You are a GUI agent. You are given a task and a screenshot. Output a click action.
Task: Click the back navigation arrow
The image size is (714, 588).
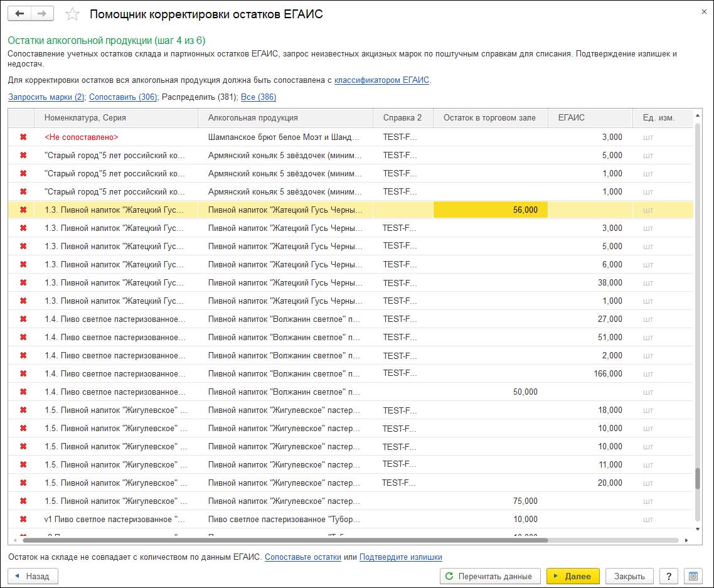(19, 14)
